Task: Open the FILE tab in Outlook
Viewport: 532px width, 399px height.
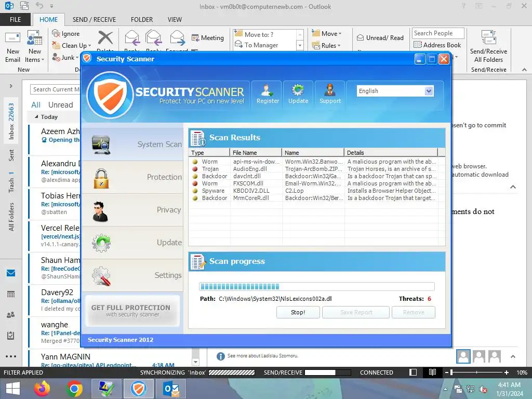Action: pyautogui.click(x=15, y=19)
